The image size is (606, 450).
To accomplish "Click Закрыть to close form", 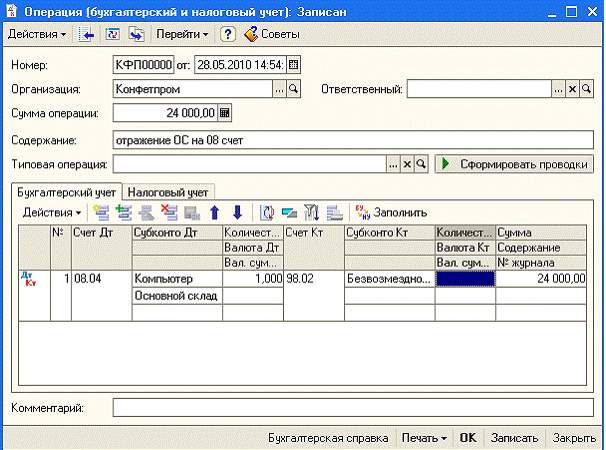I will (x=574, y=438).
